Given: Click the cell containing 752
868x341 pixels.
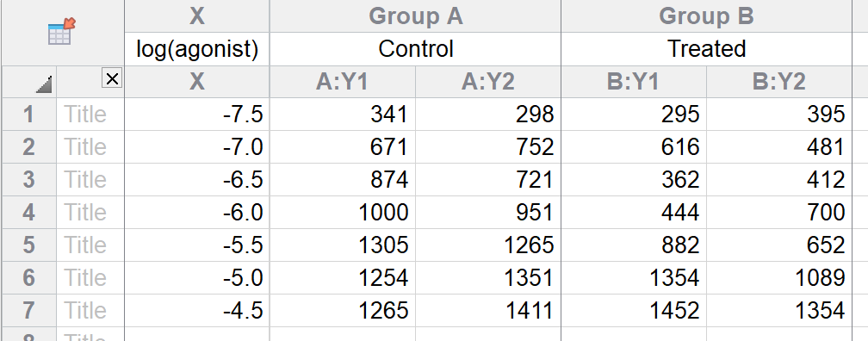Looking at the screenshot, I should tap(488, 147).
